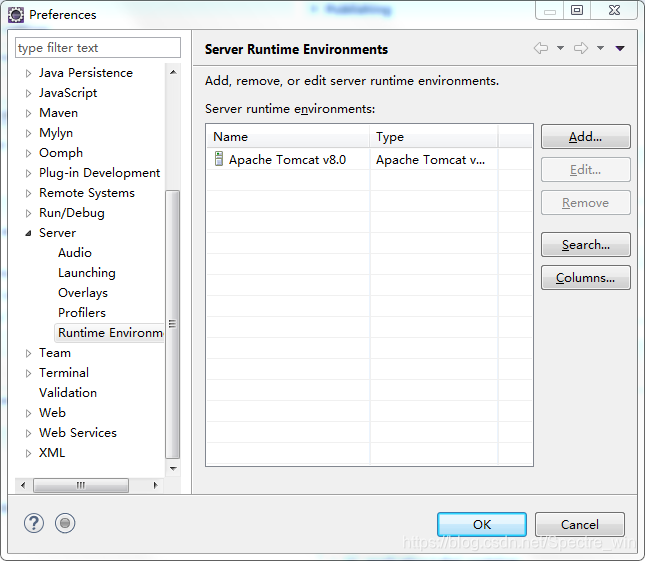This screenshot has width=645, height=561.
Task: Click the tree scroll up arrow
Action: tap(173, 72)
